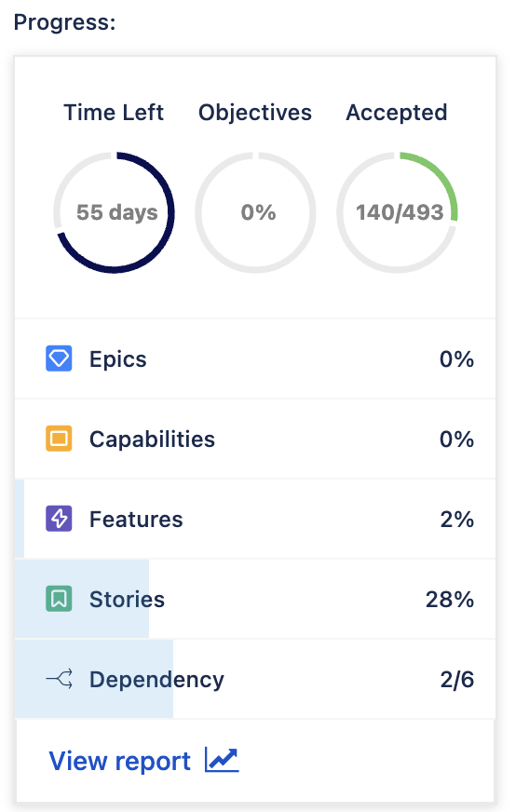
Task: Click the blue Epics diamond icon
Action: (x=59, y=359)
